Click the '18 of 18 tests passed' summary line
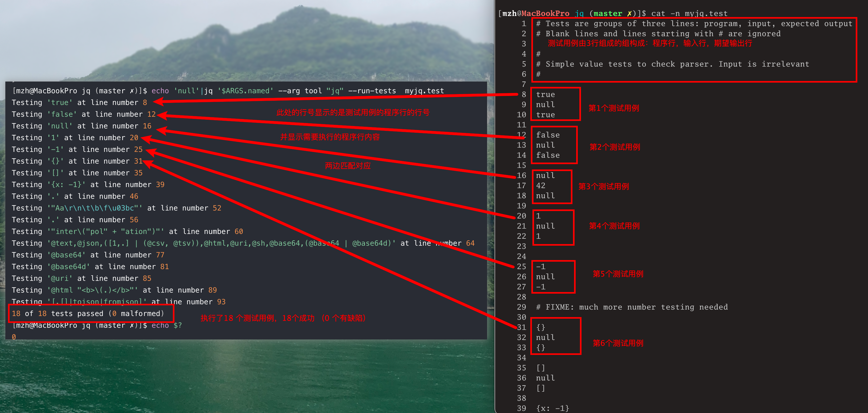The image size is (868, 413). 88,314
